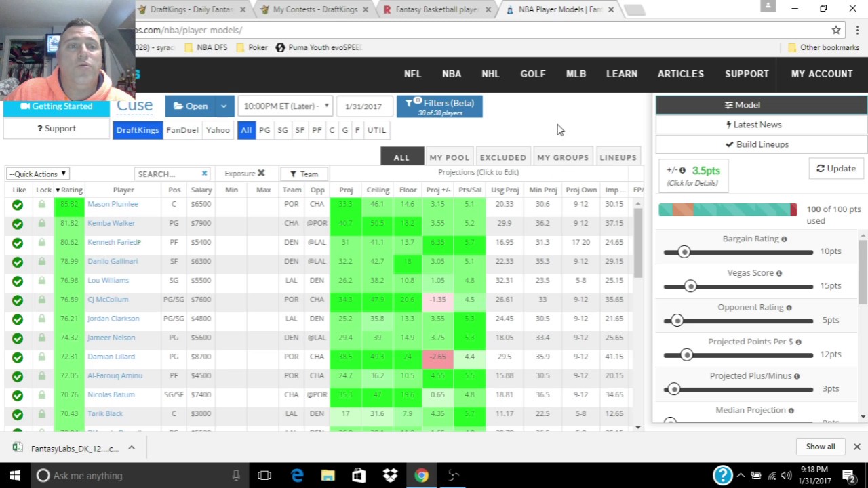Click the Projected Points Per $ info icon
The image size is (868, 488).
798,342
